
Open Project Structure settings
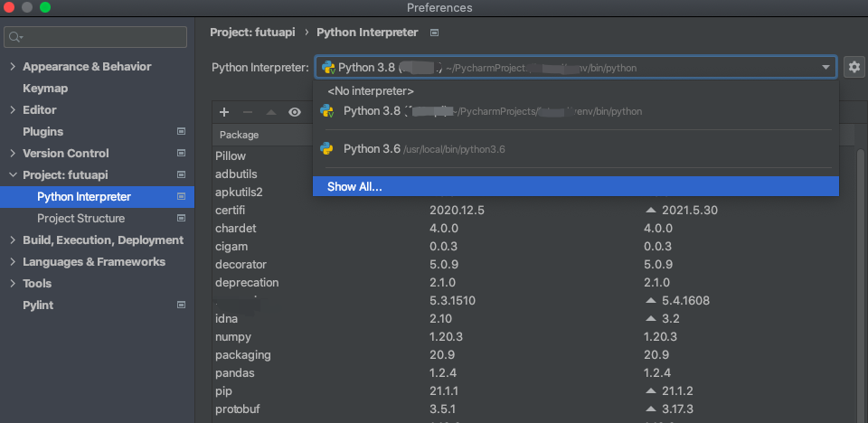[x=80, y=219]
